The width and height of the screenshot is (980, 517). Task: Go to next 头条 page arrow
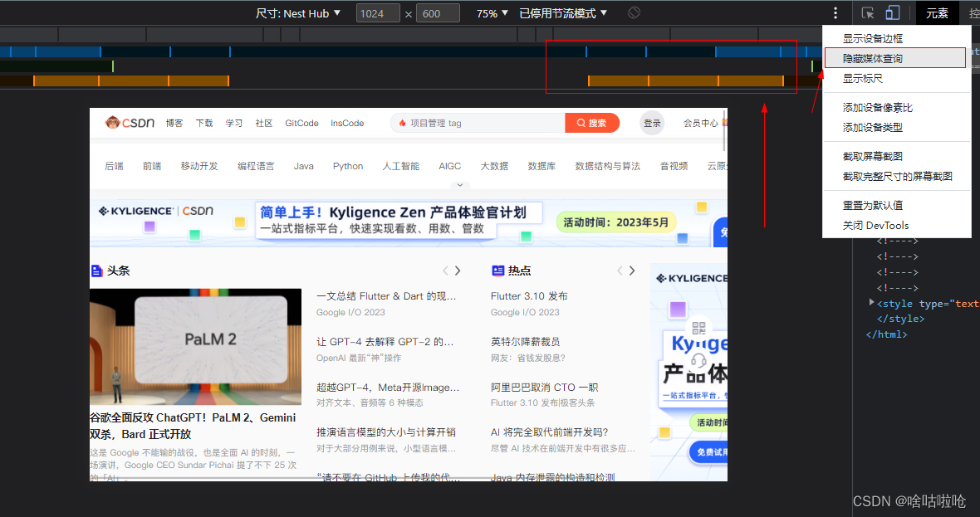coord(458,271)
